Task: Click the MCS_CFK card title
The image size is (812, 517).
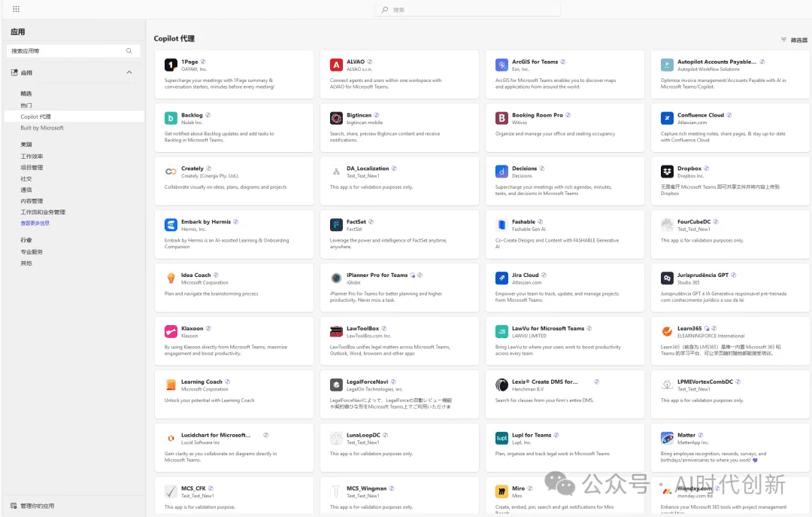Action: (x=193, y=488)
